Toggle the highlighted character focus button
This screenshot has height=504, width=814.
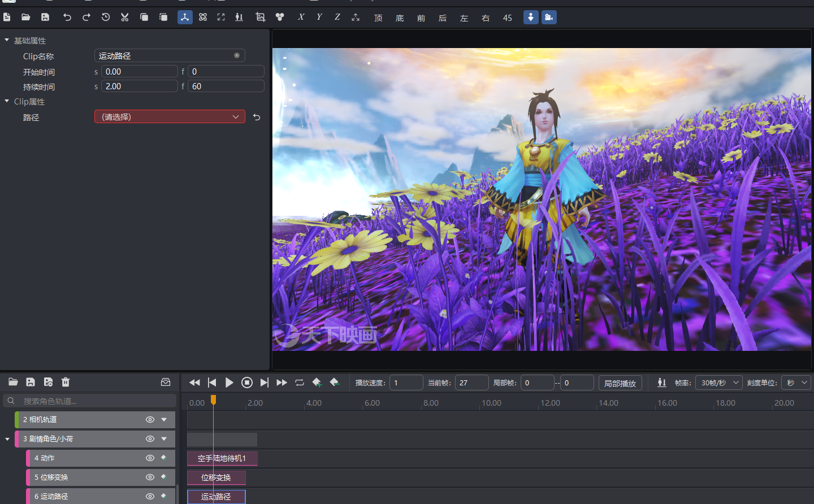(x=531, y=18)
